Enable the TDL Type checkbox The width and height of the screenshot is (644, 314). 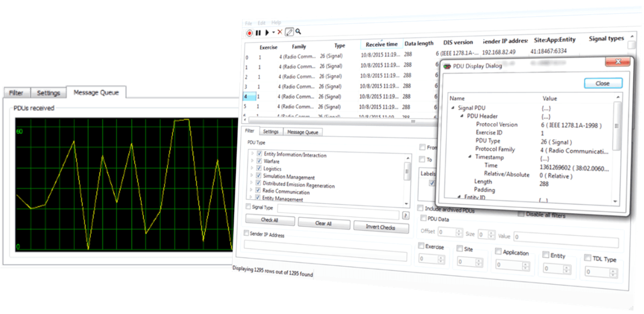[588, 258]
